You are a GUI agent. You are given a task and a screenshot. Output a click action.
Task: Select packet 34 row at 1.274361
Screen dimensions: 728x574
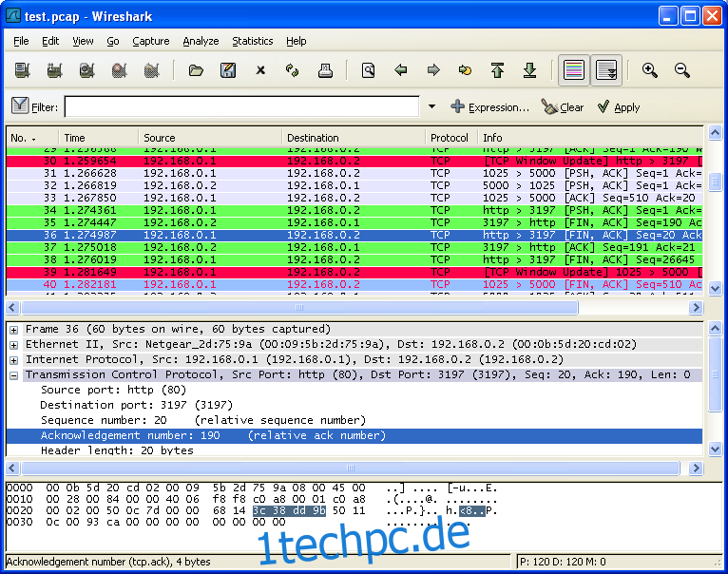point(354,210)
